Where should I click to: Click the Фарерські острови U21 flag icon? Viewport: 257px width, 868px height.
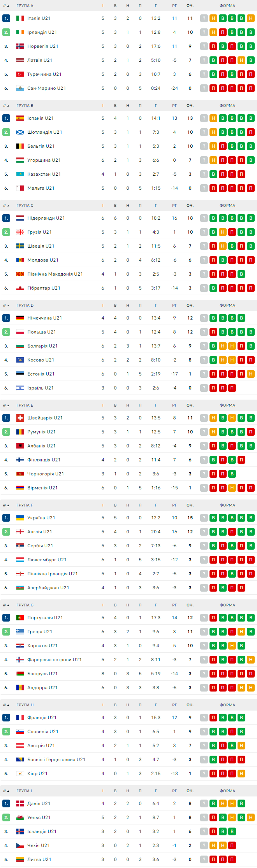[x=20, y=660]
